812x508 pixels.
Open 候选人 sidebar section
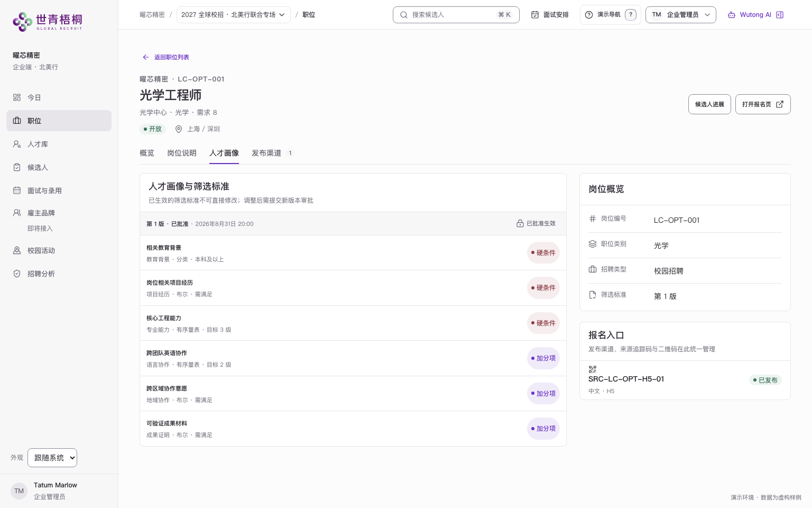59,167
